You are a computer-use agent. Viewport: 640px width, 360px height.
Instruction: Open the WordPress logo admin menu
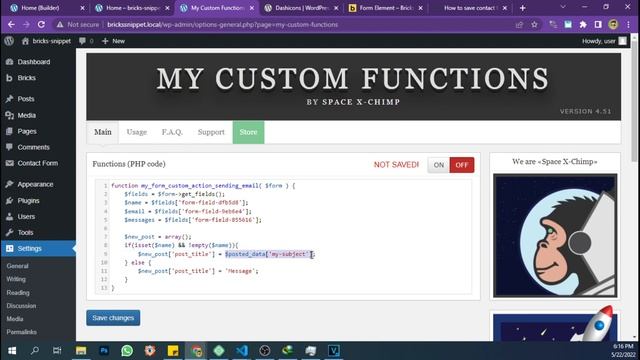[9, 41]
